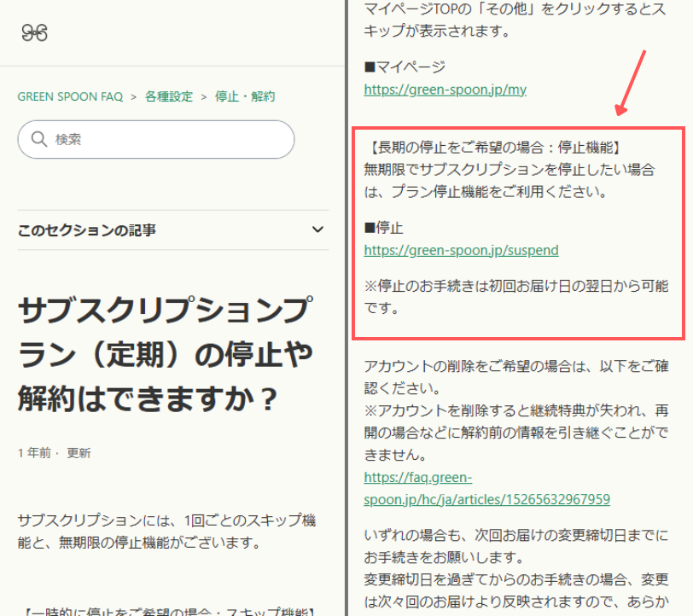Click the search magnifier icon
Screen dimensions: 693x616
coord(39,139)
